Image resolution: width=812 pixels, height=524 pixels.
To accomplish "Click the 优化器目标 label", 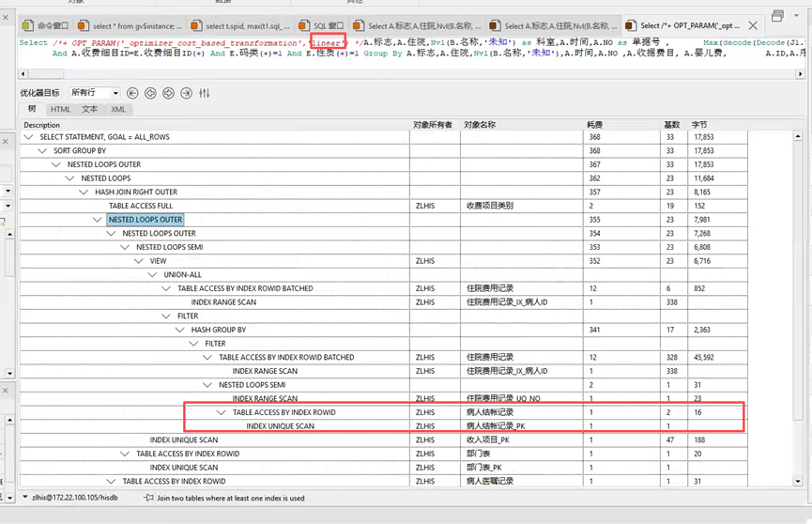I will point(39,93).
